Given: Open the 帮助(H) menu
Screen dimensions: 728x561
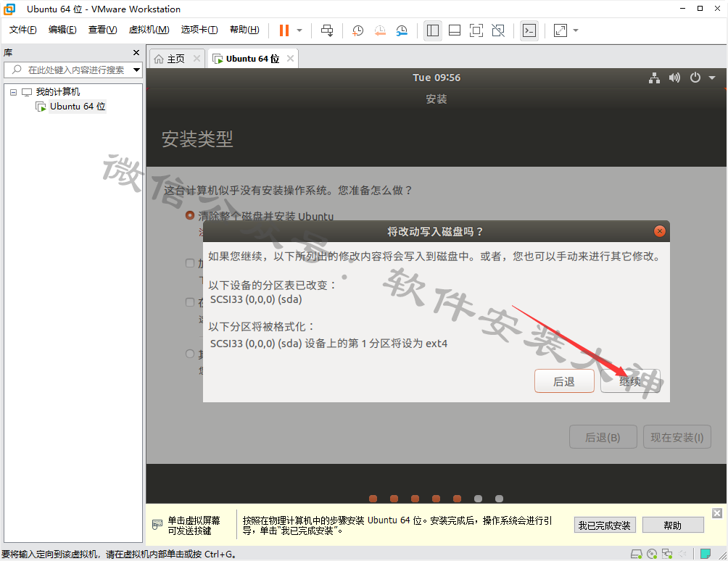Looking at the screenshot, I should [244, 30].
